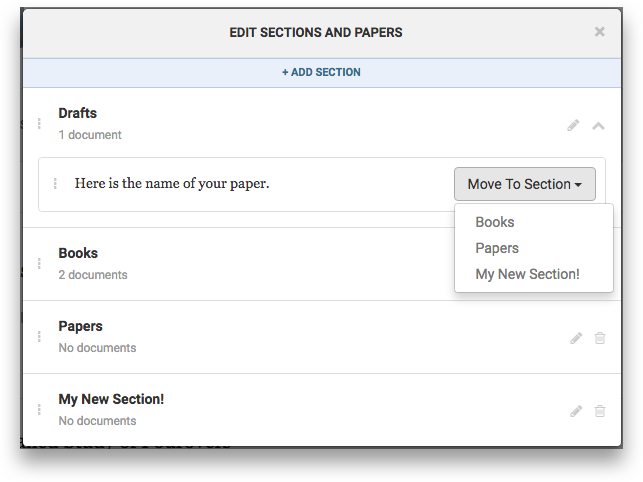Click the '1 document' count under Drafts
The width and height of the screenshot is (643, 482).
point(90,135)
